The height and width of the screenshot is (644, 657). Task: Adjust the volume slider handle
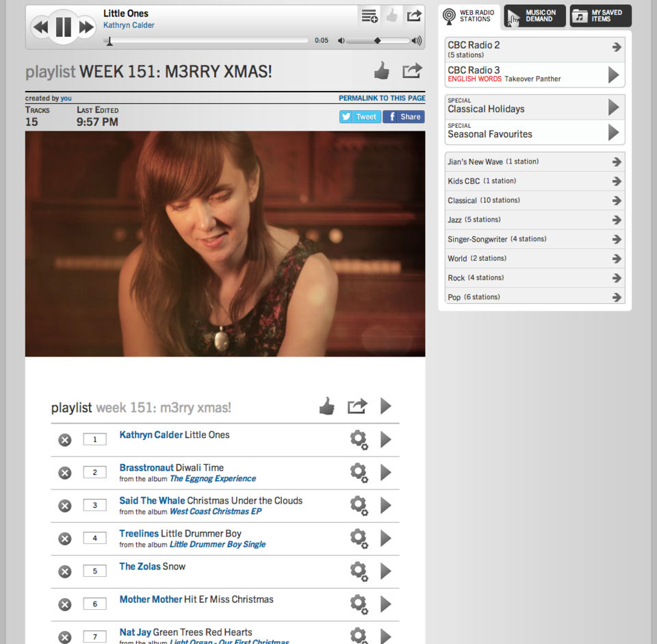coord(378,40)
